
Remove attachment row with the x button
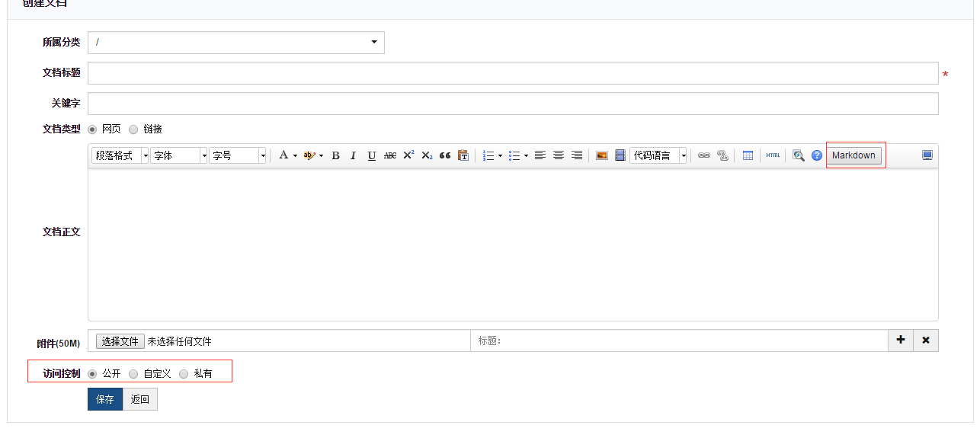tap(926, 340)
